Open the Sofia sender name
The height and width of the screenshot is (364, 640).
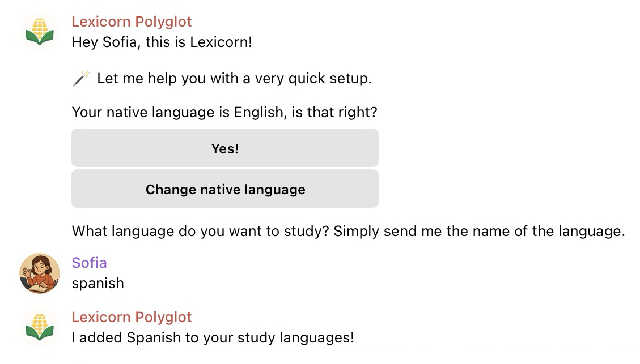pyautogui.click(x=89, y=263)
